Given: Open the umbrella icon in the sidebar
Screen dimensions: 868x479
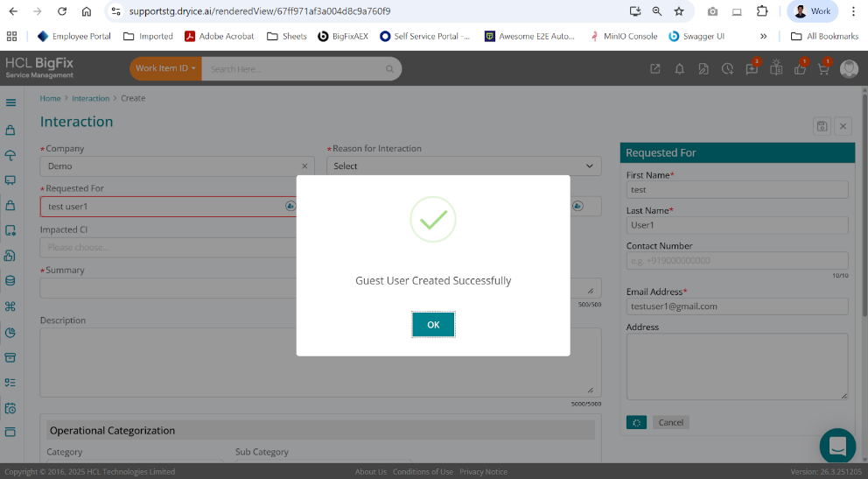Looking at the screenshot, I should (x=10, y=155).
